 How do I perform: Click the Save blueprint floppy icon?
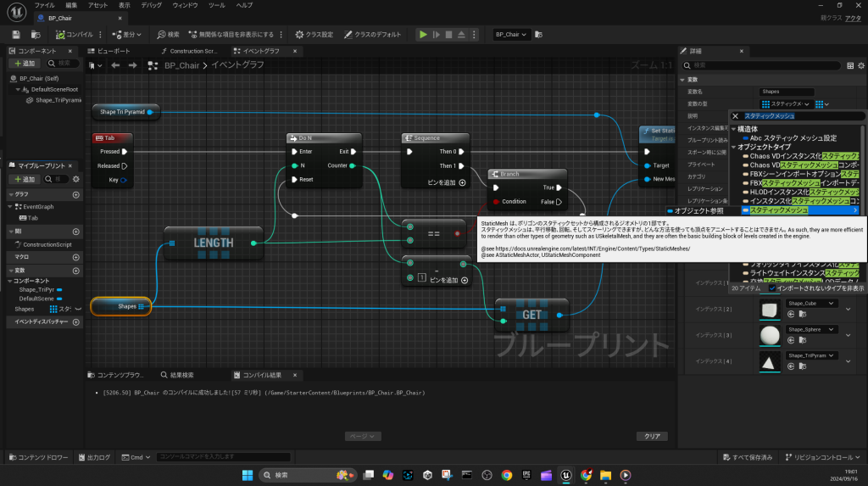click(16, 35)
